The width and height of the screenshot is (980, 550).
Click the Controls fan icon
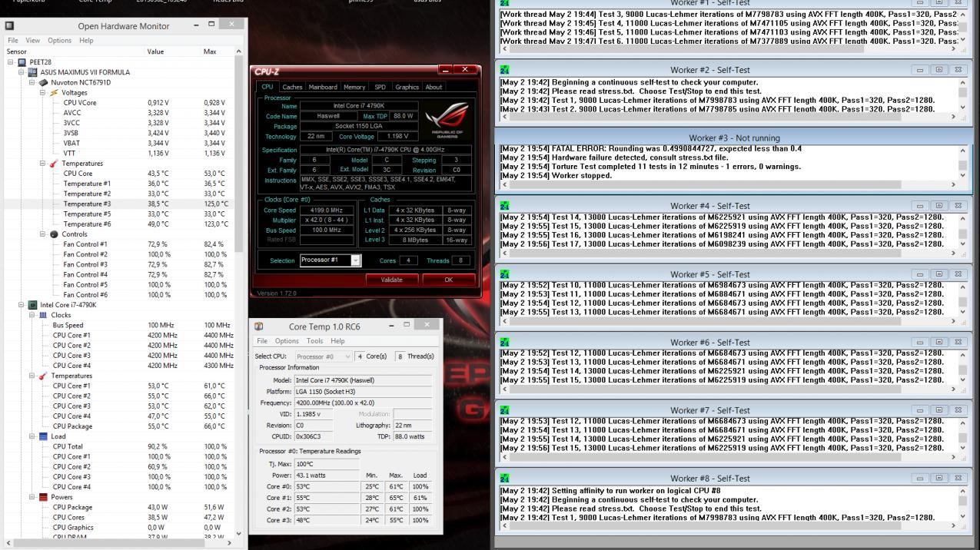pos(54,234)
